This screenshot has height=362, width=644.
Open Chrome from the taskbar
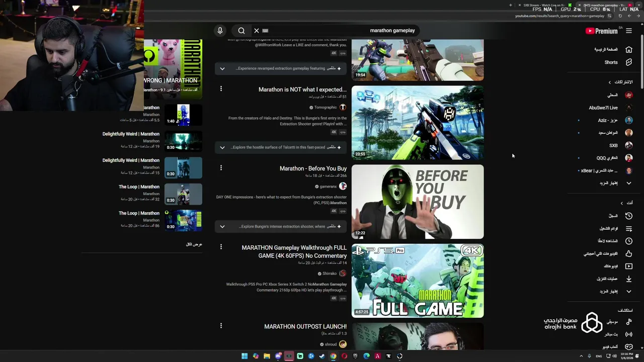click(333, 356)
